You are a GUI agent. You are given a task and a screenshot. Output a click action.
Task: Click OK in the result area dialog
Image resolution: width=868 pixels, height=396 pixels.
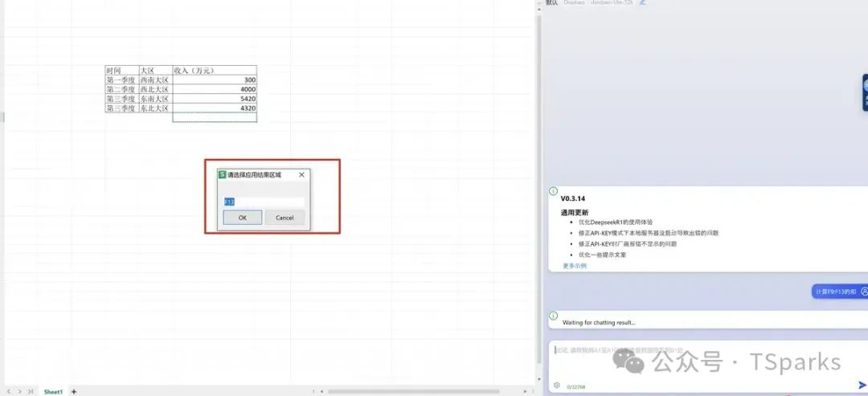click(243, 218)
